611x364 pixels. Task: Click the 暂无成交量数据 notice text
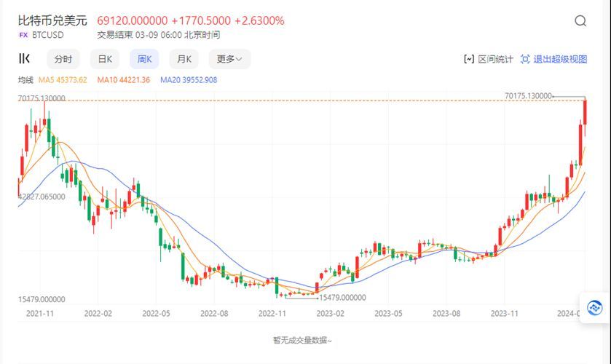coord(302,340)
